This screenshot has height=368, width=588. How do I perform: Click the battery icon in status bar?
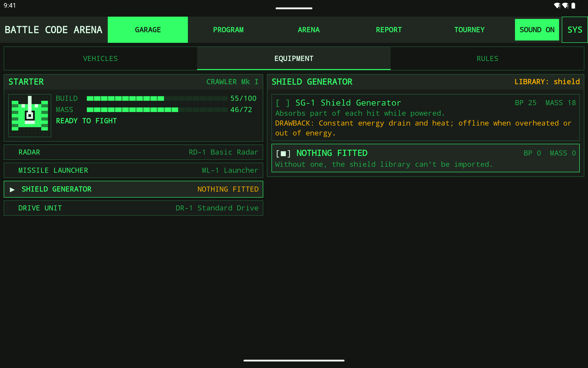[x=573, y=6]
